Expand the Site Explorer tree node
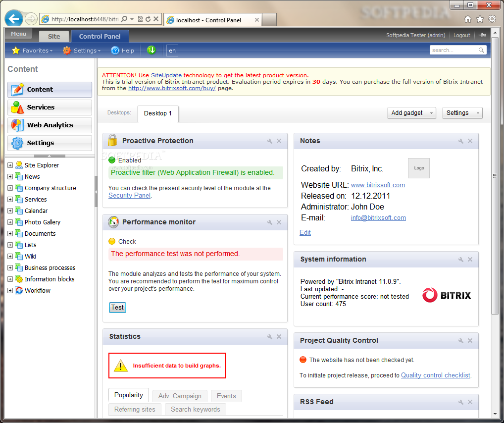The height and width of the screenshot is (423, 504). tap(10, 165)
